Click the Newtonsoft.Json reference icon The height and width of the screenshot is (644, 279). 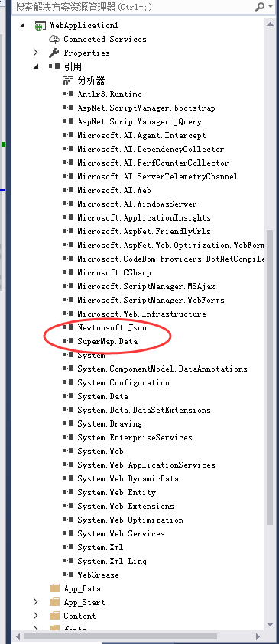pos(68,327)
